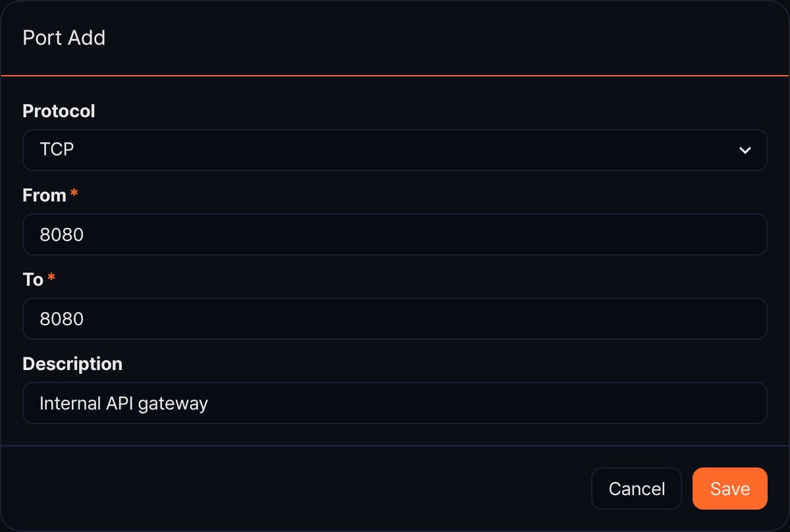The height and width of the screenshot is (532, 790).
Task: Open the Protocol dropdown showing TCP
Action: pyautogui.click(x=395, y=150)
